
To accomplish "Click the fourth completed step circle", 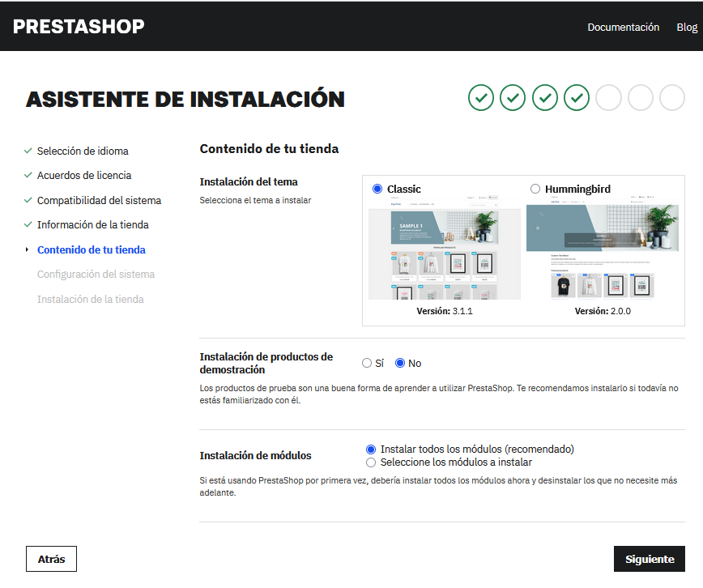I will (x=577, y=97).
